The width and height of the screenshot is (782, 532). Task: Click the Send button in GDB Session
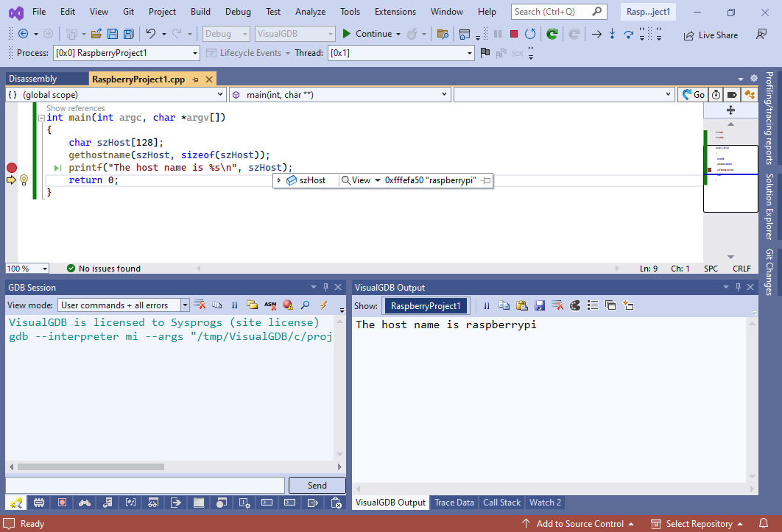(317, 486)
